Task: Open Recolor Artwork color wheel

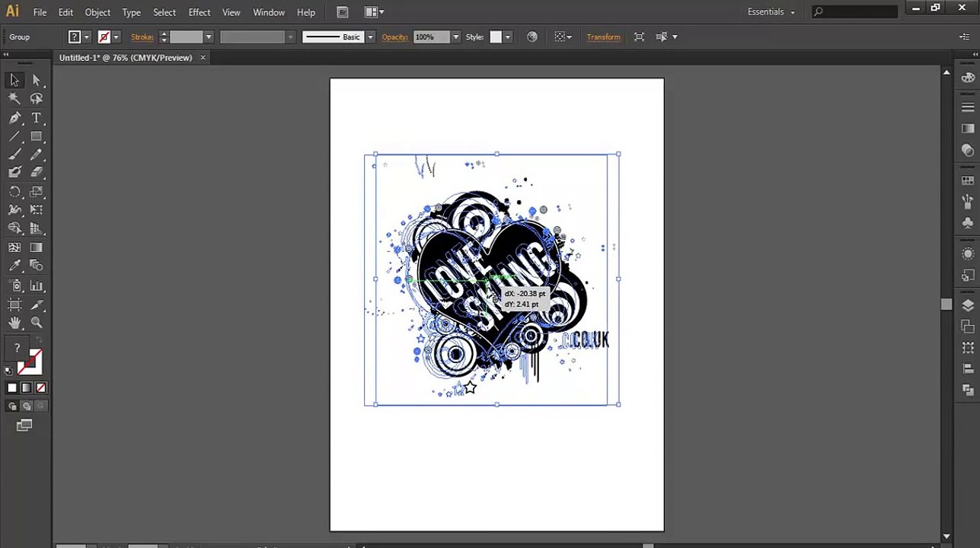Action: 531,37
